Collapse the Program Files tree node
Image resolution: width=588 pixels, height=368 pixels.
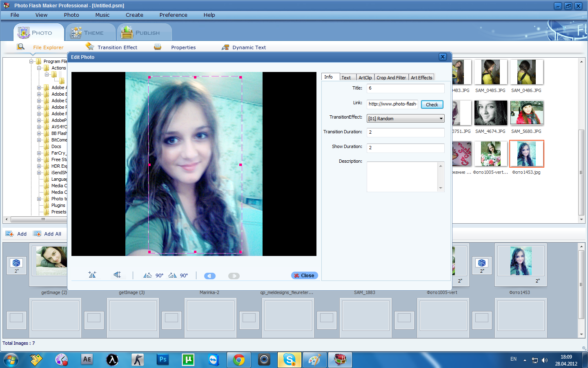31,61
